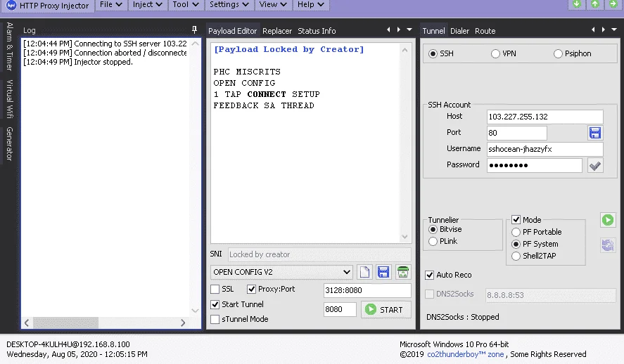
Task: Open the OPEN CONFIG V2 dropdown
Action: tap(281, 272)
